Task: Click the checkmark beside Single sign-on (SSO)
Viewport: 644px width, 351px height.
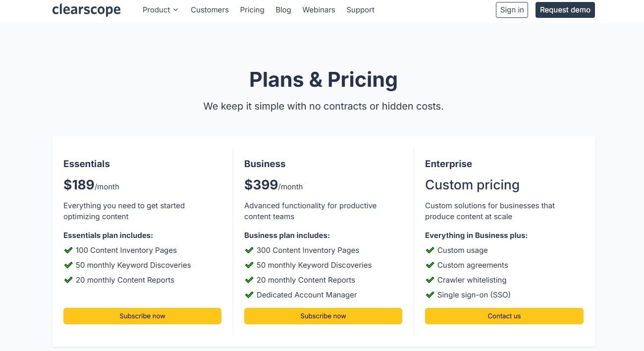Action: [x=430, y=295]
